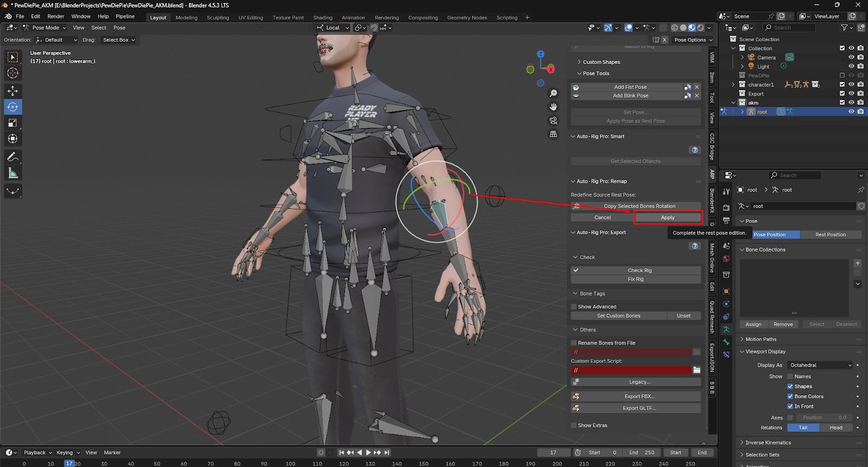This screenshot has height=467, width=868.
Task: Disable the Shapes display checkbox
Action: point(790,386)
